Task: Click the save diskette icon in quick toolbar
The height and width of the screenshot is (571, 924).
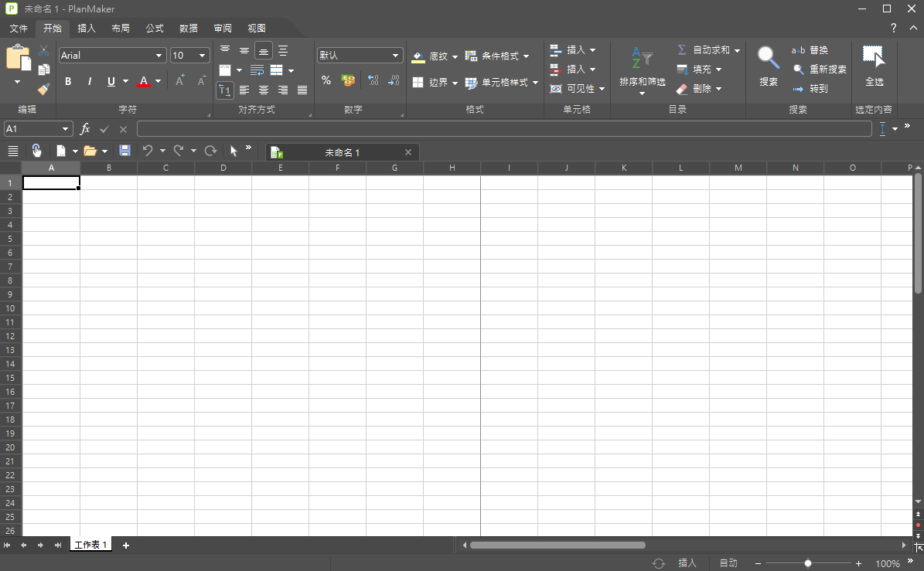Action: (x=124, y=151)
